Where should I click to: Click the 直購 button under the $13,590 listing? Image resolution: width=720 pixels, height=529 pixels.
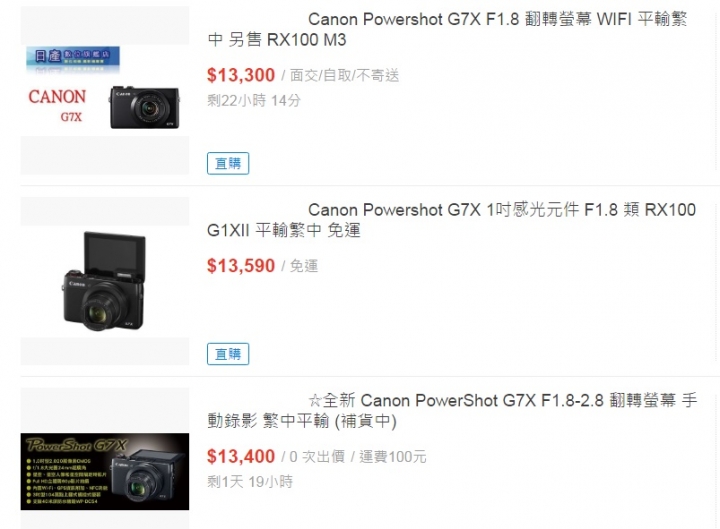228,354
